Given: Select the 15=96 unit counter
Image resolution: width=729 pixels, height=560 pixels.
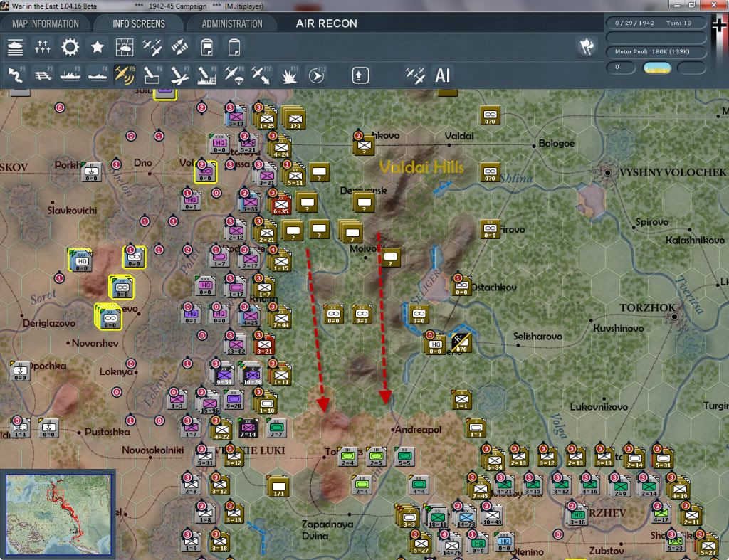Looking at the screenshot, I should (x=209, y=403).
